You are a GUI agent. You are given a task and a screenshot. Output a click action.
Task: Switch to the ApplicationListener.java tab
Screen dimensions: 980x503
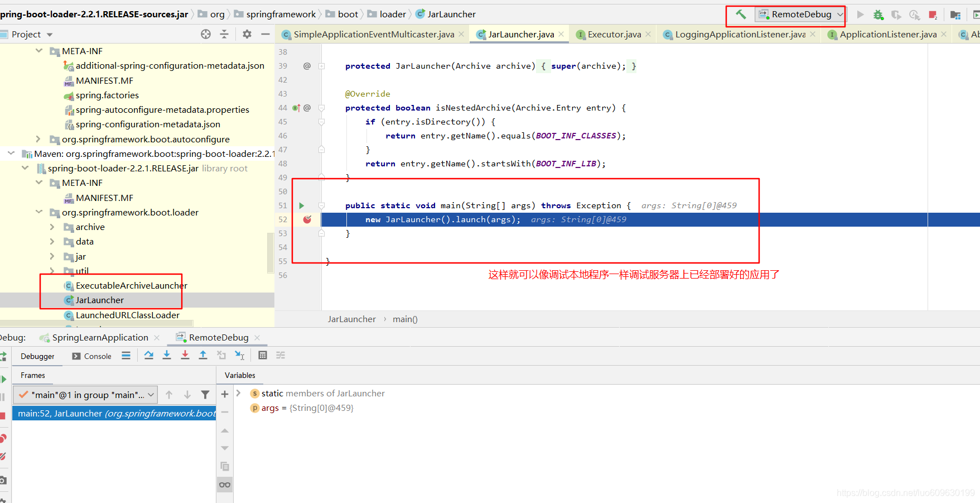point(888,34)
